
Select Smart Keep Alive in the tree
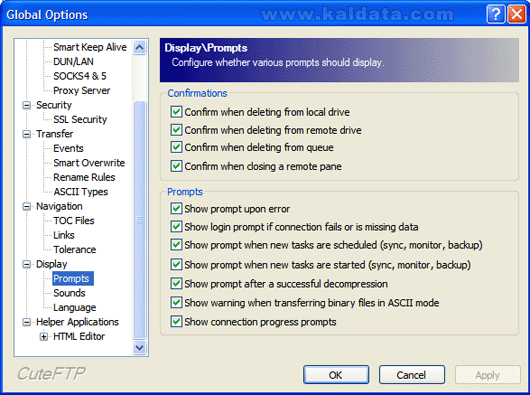(x=90, y=47)
